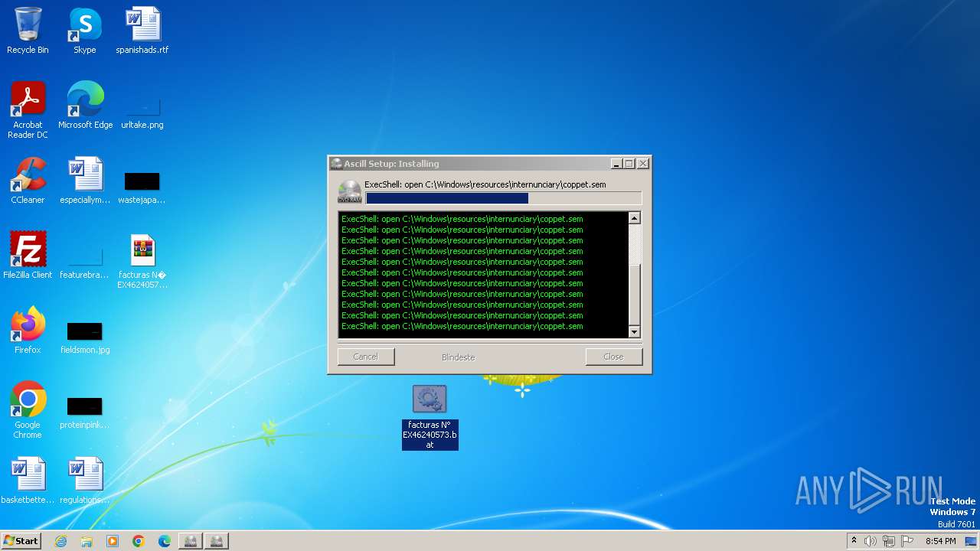Select the especiallym... Word document icon

point(85,181)
